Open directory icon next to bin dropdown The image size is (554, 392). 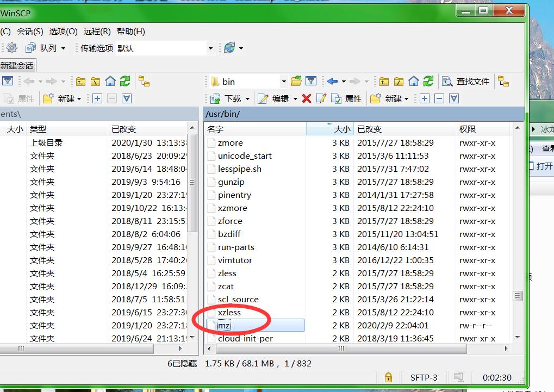(296, 81)
